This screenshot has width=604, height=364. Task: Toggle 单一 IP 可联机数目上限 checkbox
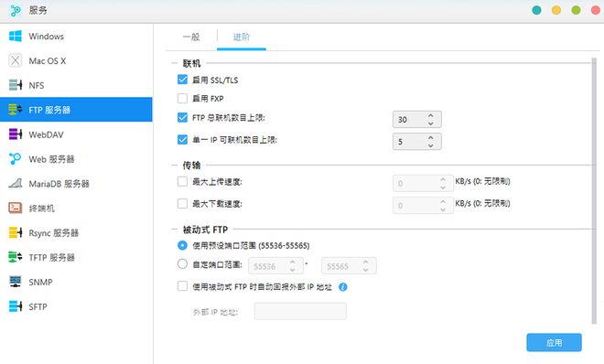(182, 140)
